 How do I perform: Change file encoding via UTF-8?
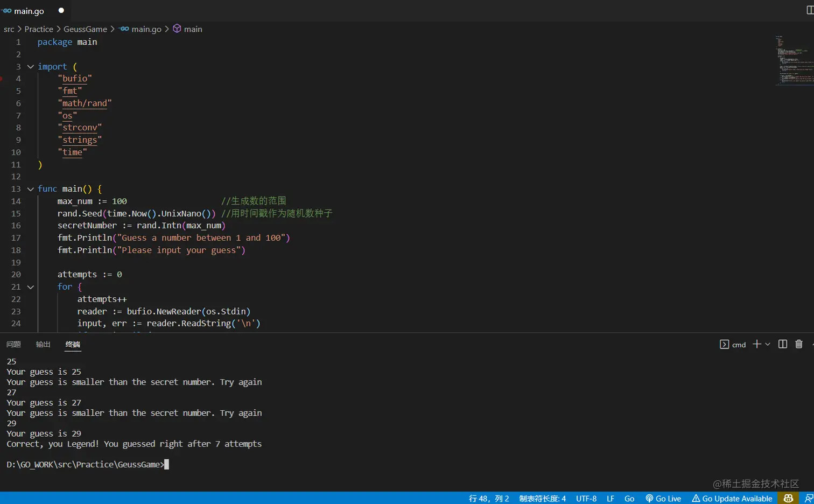[586, 499]
